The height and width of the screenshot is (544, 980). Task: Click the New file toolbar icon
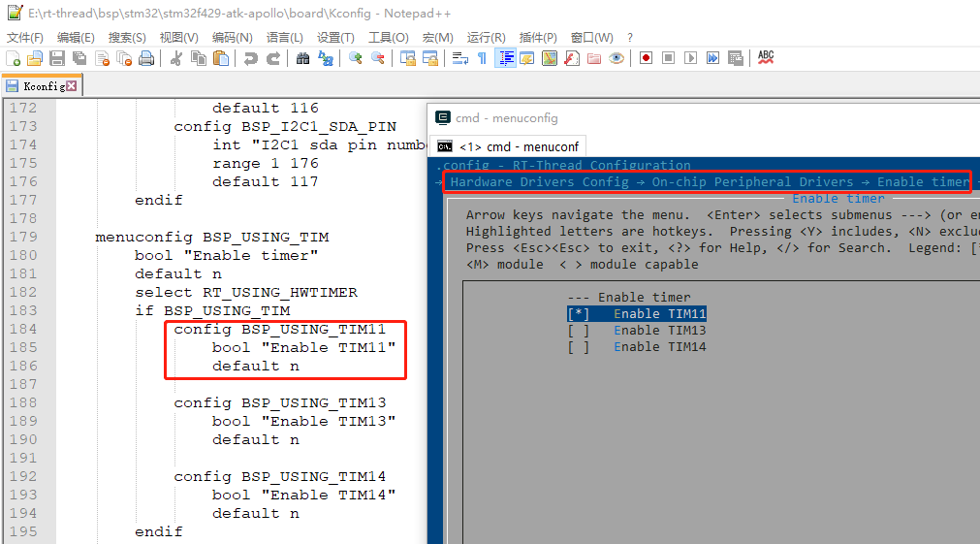(x=14, y=58)
